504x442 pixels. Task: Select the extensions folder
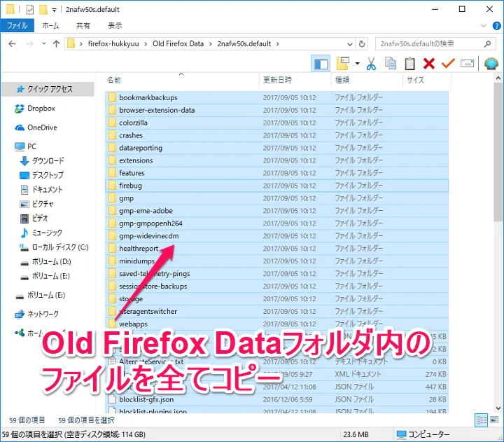tap(276, 160)
